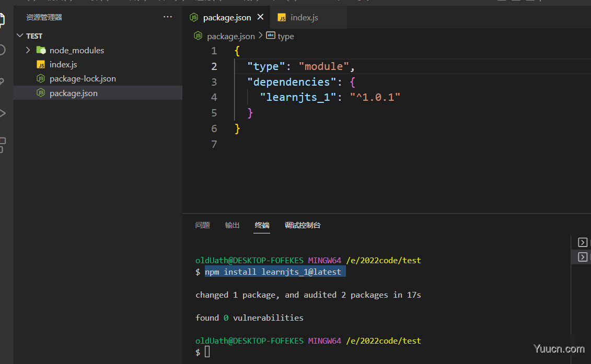Image resolution: width=591 pixels, height=364 pixels.
Task: Click line number 2 in the gutter
Action: (214, 67)
